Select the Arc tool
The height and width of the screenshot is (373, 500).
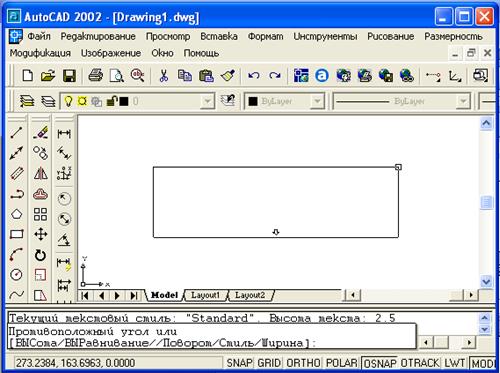click(16, 254)
